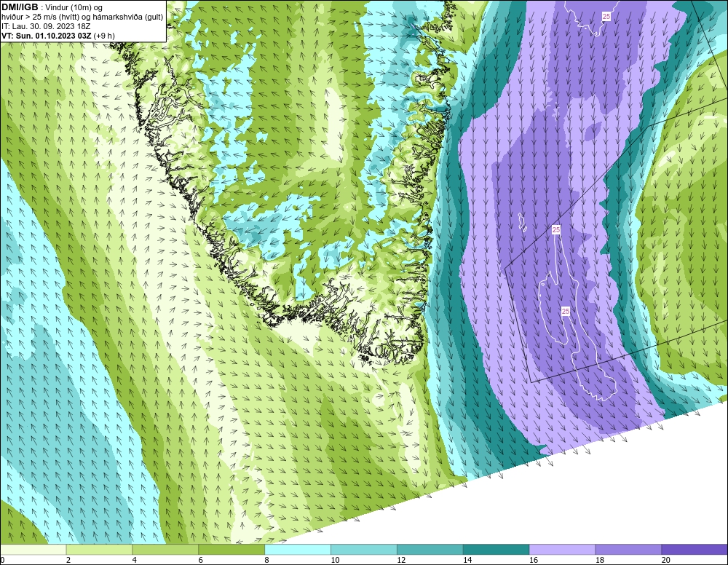Image resolution: width=728 pixels, height=565 pixels.
Task: Pick the above 20 m/s dark violet legend swatch
Action: [x=695, y=550]
